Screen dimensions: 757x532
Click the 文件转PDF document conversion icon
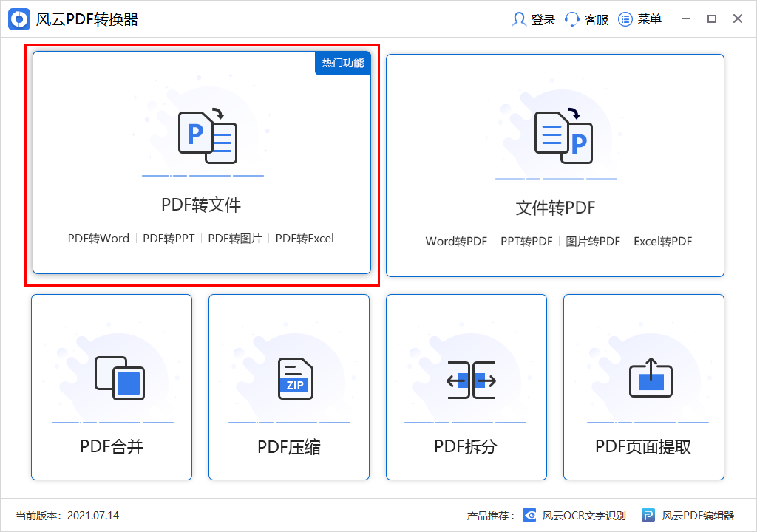pos(563,137)
